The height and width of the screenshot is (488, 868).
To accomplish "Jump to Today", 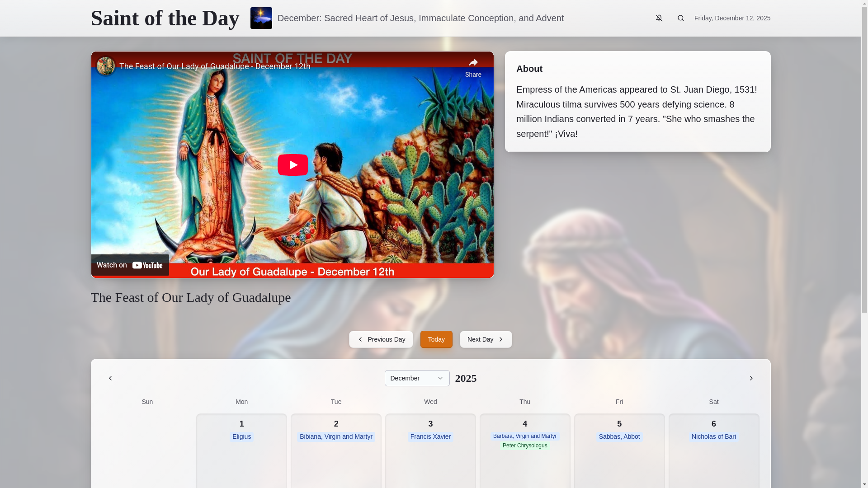I will click(x=436, y=339).
